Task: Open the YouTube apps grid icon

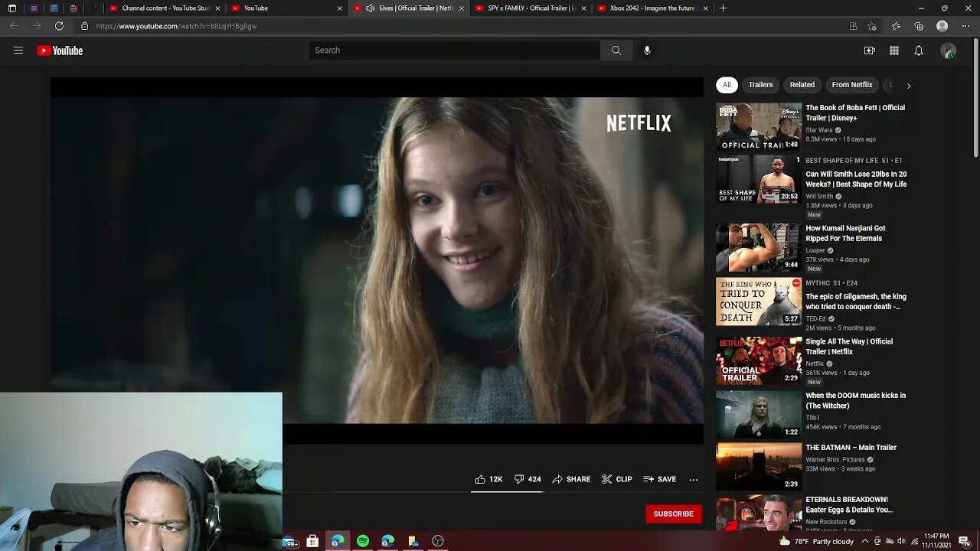Action: [893, 51]
